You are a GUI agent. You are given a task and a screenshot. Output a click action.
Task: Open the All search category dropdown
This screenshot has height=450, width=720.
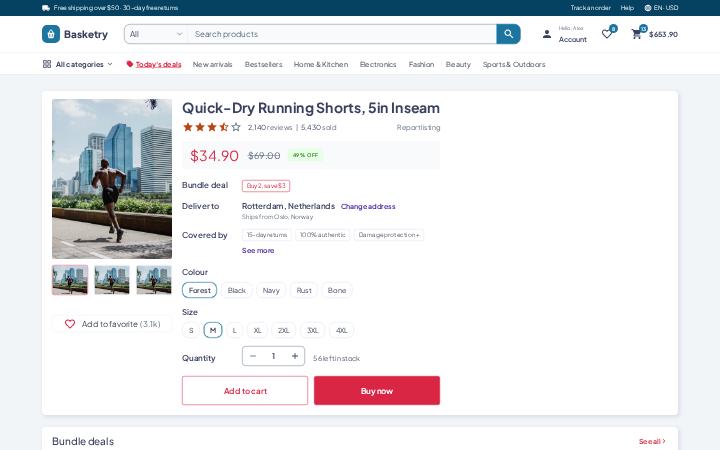tap(156, 34)
